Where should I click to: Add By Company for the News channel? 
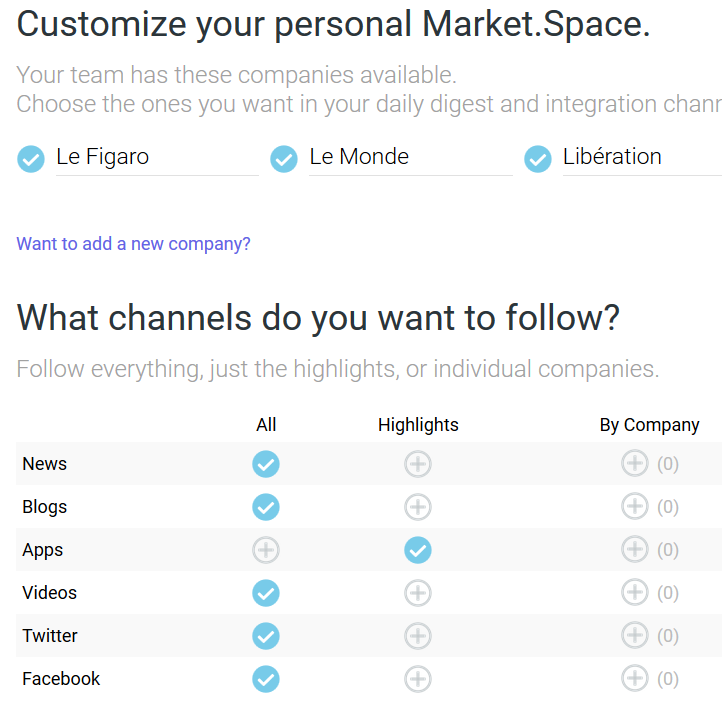(635, 463)
